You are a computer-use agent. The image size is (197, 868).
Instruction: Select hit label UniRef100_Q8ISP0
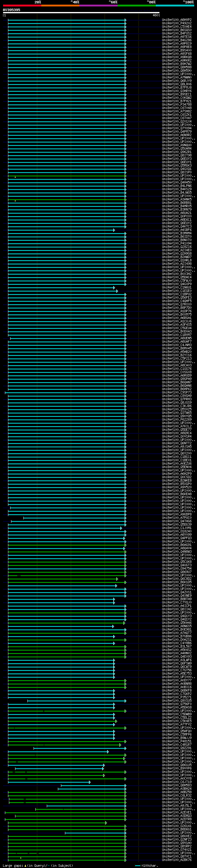pyautogui.click(x=177, y=172)
